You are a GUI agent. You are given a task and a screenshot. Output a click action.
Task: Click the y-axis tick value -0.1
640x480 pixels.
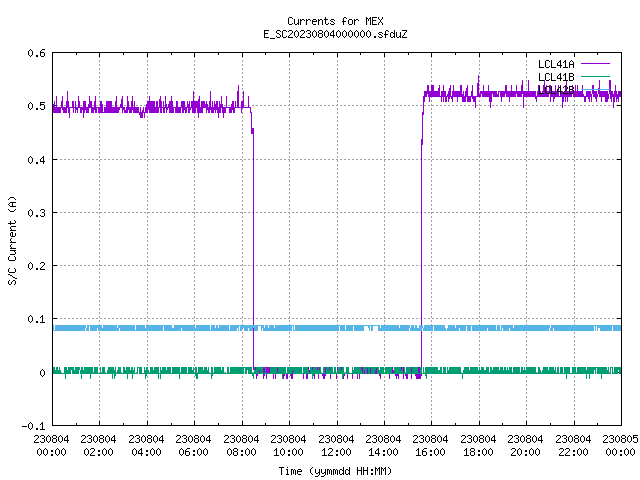coord(33,426)
